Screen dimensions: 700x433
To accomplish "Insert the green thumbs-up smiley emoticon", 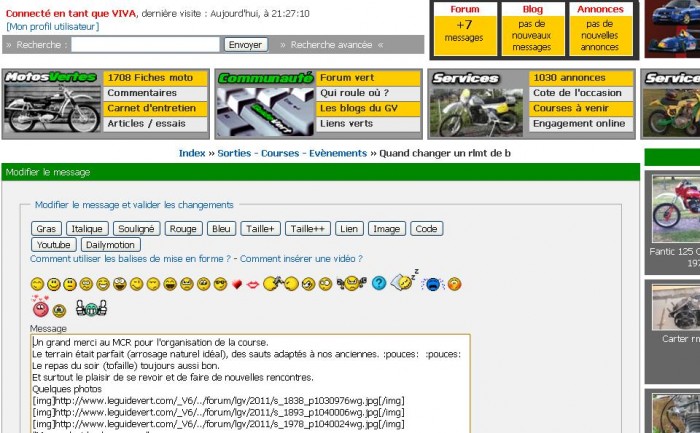I will click(x=92, y=308).
